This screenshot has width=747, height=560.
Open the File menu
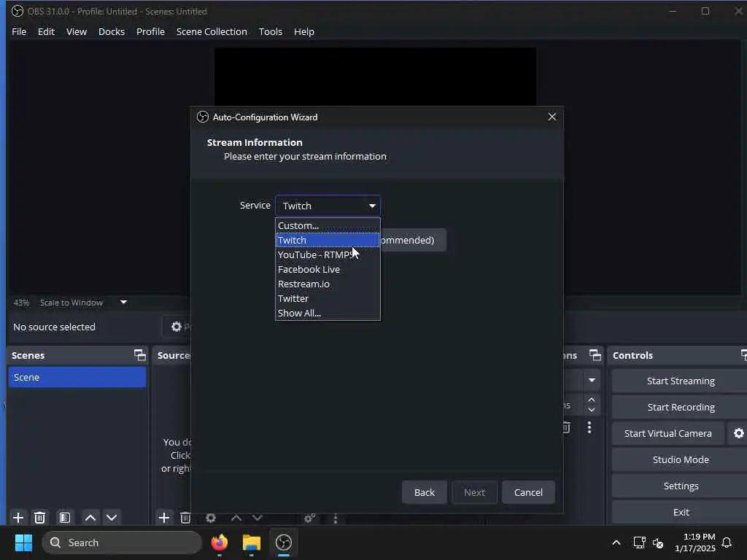click(19, 31)
